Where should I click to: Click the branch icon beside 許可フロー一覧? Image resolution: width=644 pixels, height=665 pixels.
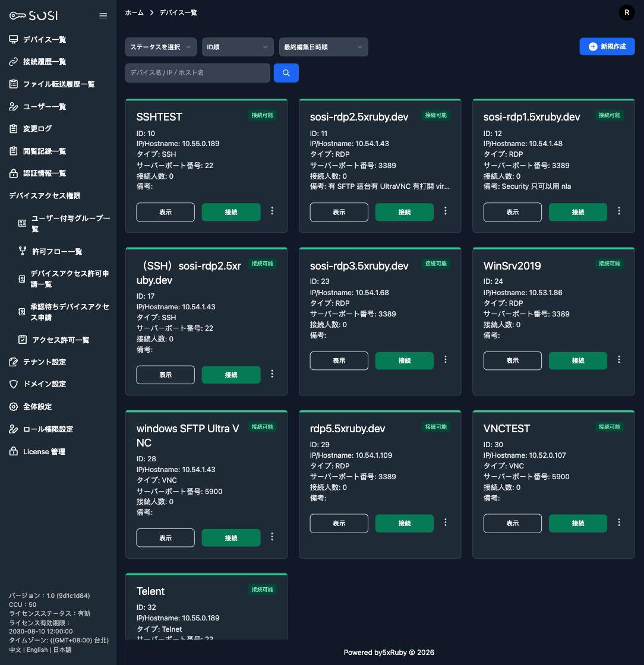coord(23,251)
